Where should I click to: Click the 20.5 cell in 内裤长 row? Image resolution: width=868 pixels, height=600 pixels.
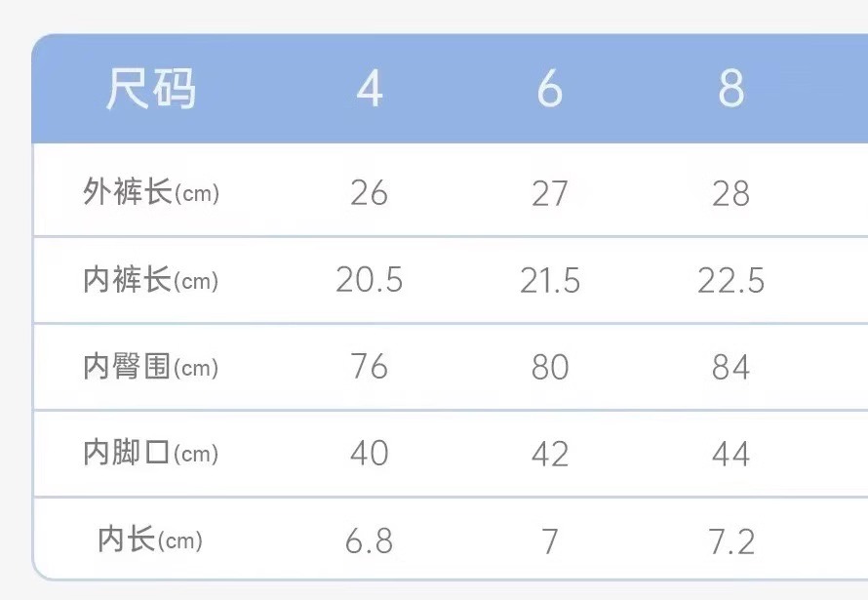(369, 281)
